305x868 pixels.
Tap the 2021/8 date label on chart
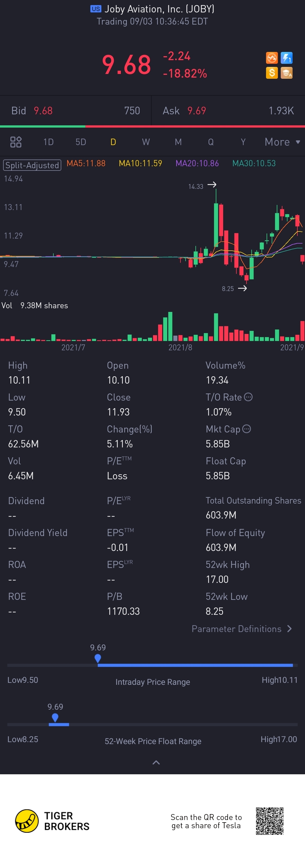tap(180, 347)
